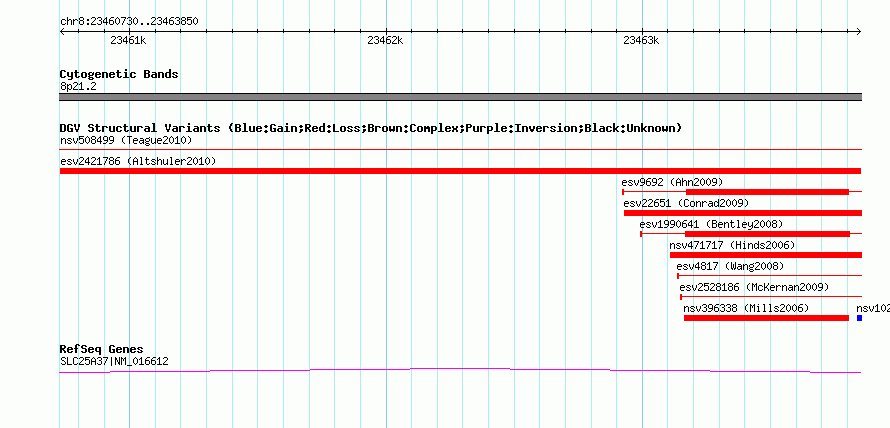Click the esv9692 (Ahn2009) label
Viewport: 890px width, 428px height.
672,182
